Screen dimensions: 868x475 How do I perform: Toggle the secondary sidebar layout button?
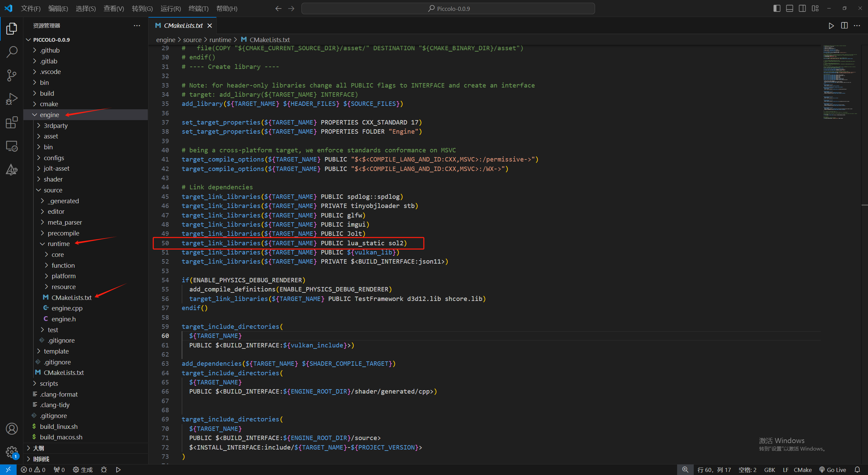pos(802,8)
